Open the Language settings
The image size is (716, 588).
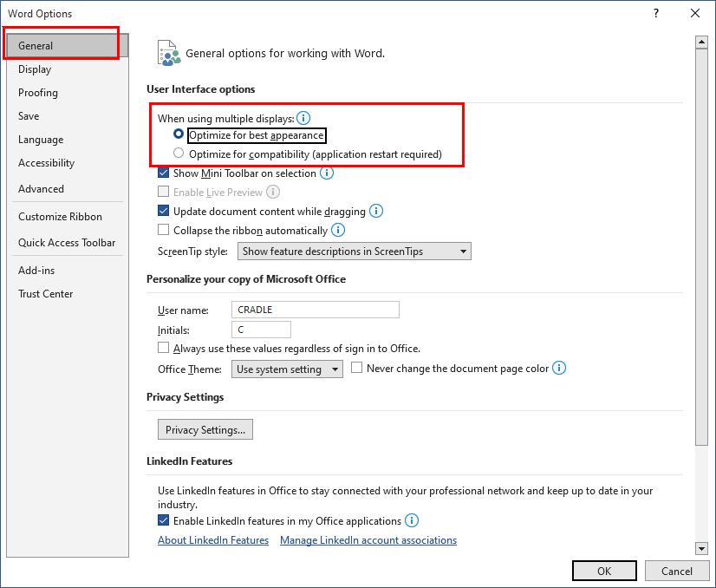pos(68,140)
